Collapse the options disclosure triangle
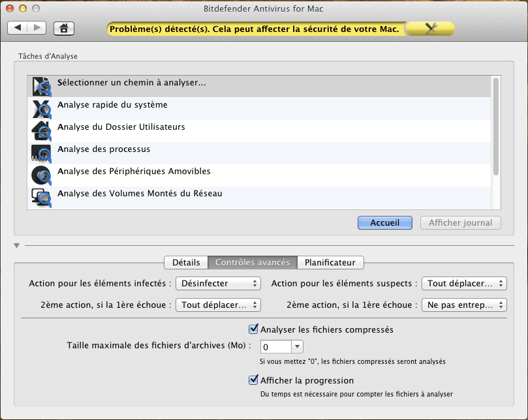 pos(17,246)
